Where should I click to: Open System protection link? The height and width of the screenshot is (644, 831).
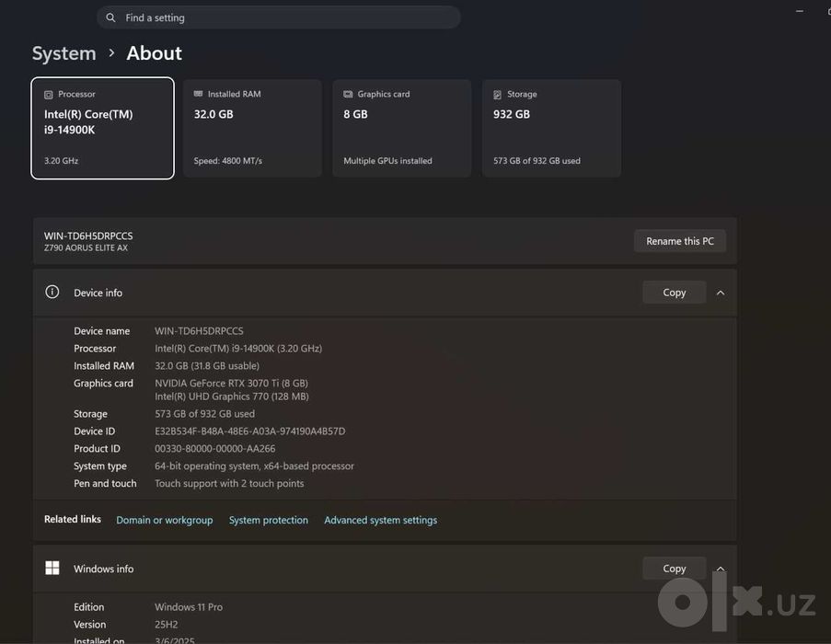(x=268, y=520)
